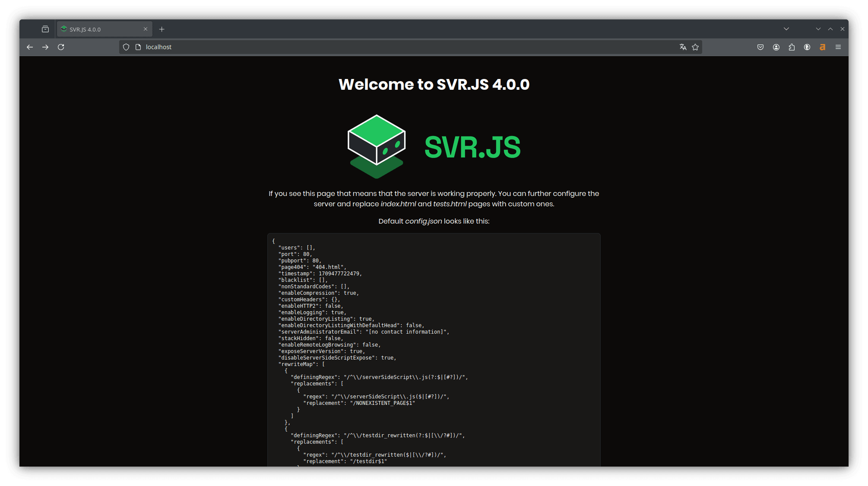This screenshot has height=486, width=868.
Task: Close the SVR.JS 4.0.0 tab
Action: pos(146,29)
